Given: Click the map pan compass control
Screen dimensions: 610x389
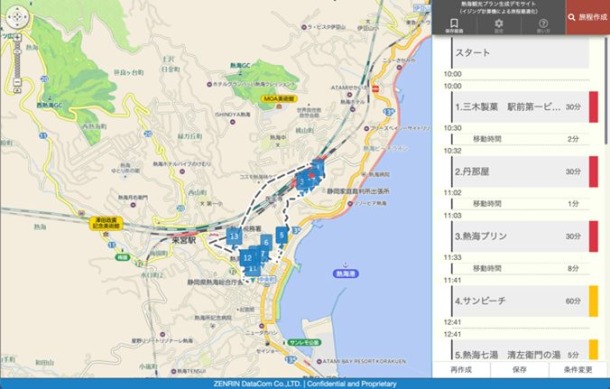Looking at the screenshot, I should (18, 18).
